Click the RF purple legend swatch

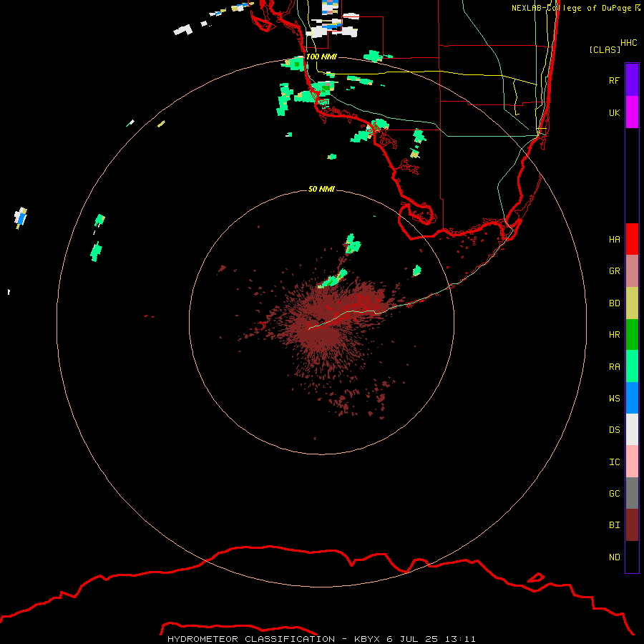point(632,80)
